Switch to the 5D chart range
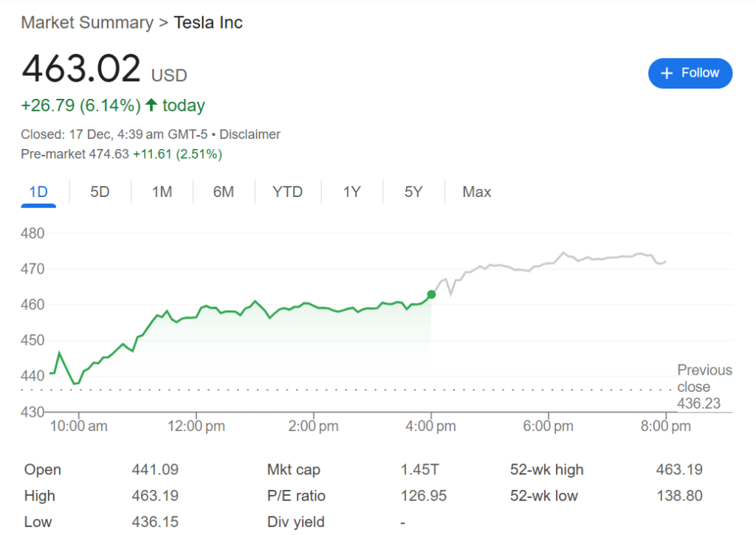756x535 pixels. (x=100, y=192)
